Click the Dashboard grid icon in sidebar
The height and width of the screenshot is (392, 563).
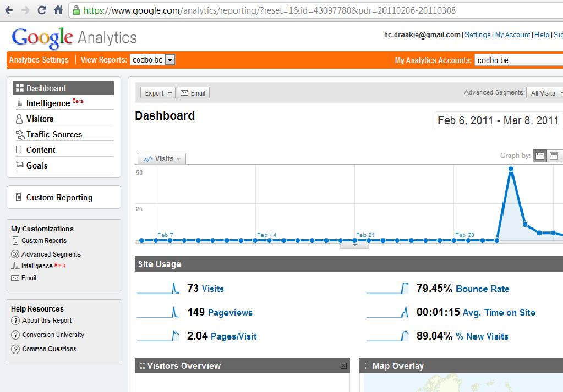point(20,88)
